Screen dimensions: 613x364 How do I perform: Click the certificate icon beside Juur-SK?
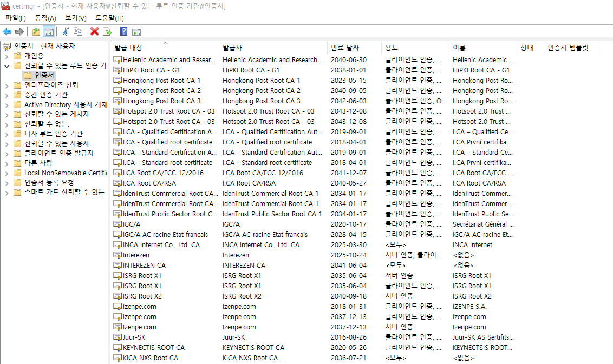pyautogui.click(x=118, y=337)
